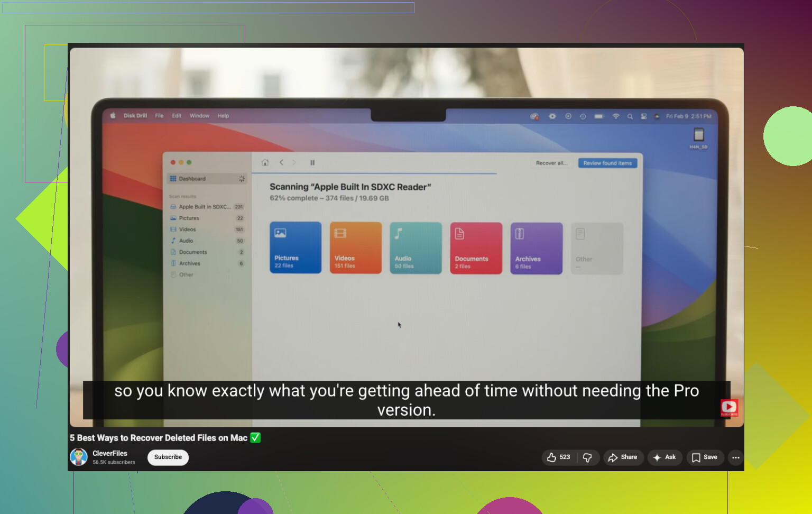Open the Time Machine menu bar icon

point(583,116)
